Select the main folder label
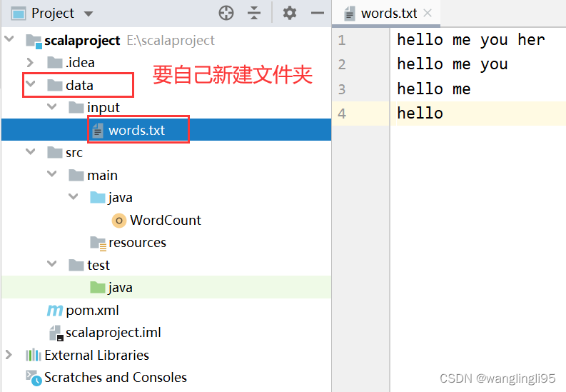Screen dimensions: 566x392 102,175
